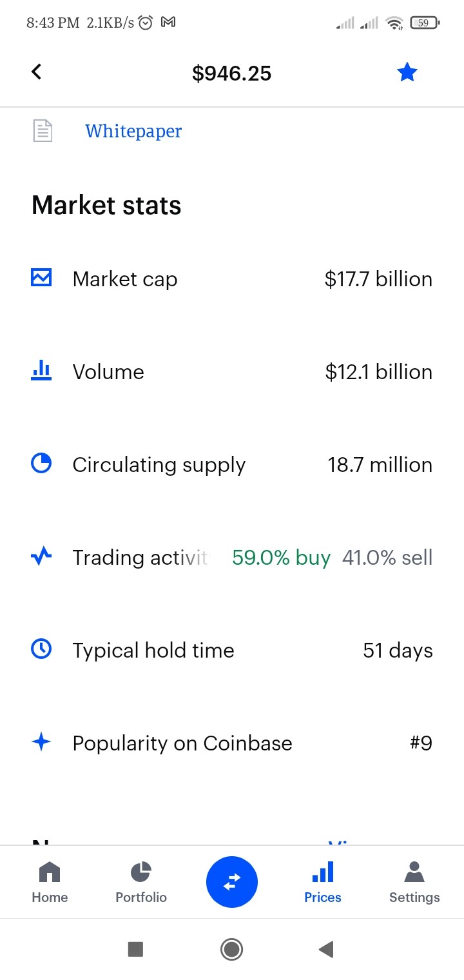This screenshot has height=980, width=464.
Task: Open the Whitepaper link
Action: click(x=133, y=131)
